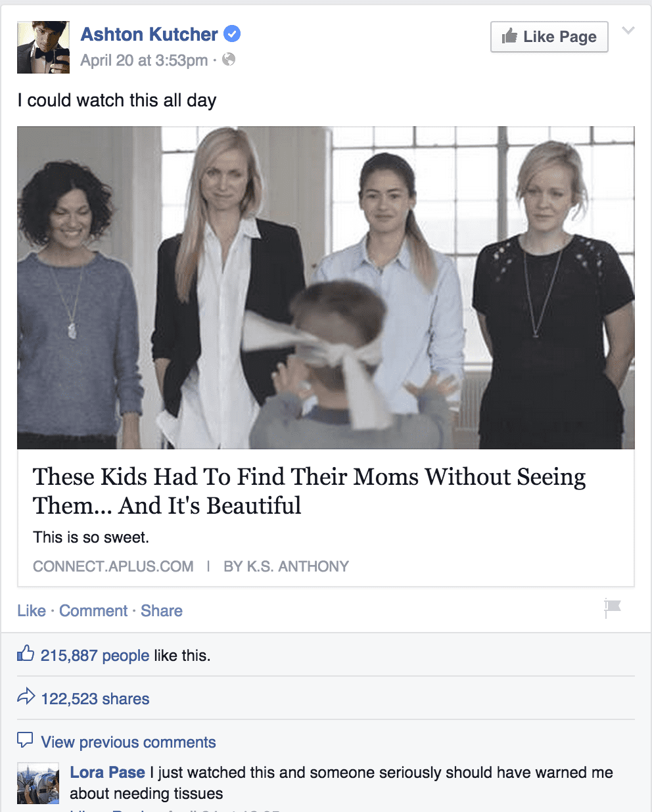The image size is (652, 812).
Task: Expand the post options chevron menu
Action: 628,30
